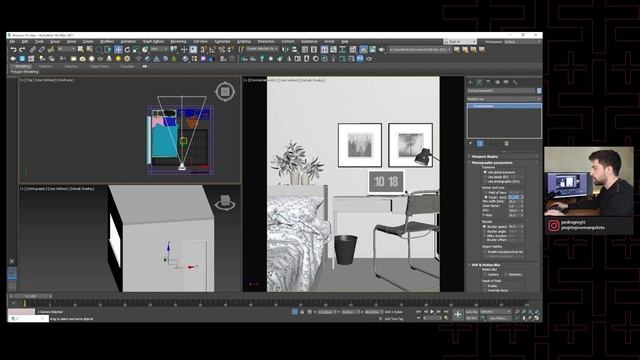Select Use simple (EV) radio button
The width and height of the screenshot is (640, 360).
[x=485, y=177]
